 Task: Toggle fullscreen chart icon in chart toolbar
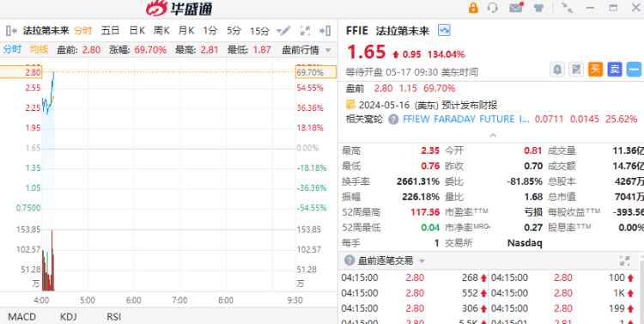305,30
